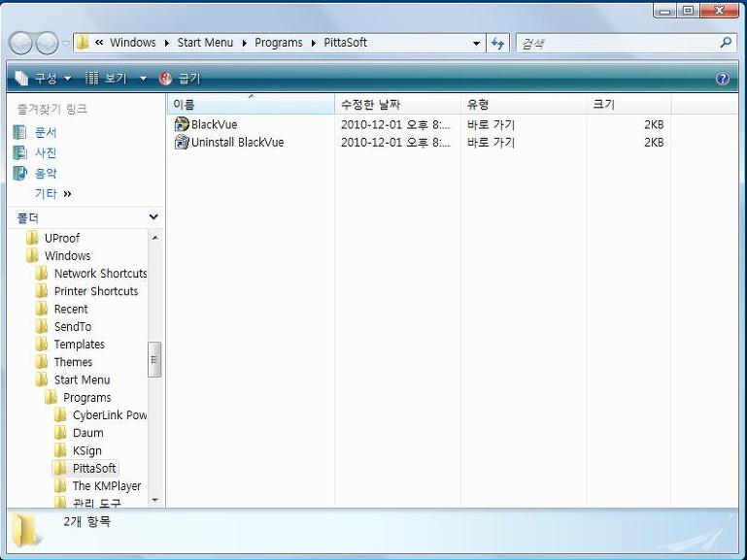Select PittaSoft folder in tree
747x560 pixels.
[94, 468]
